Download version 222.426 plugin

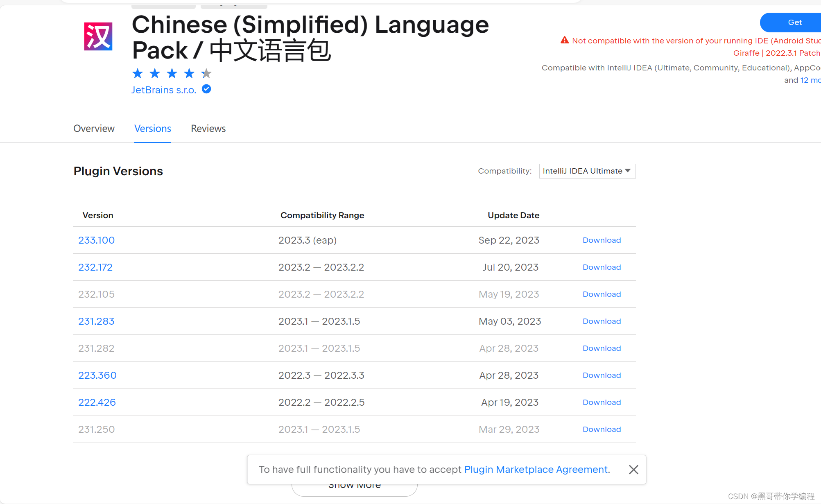tap(602, 402)
